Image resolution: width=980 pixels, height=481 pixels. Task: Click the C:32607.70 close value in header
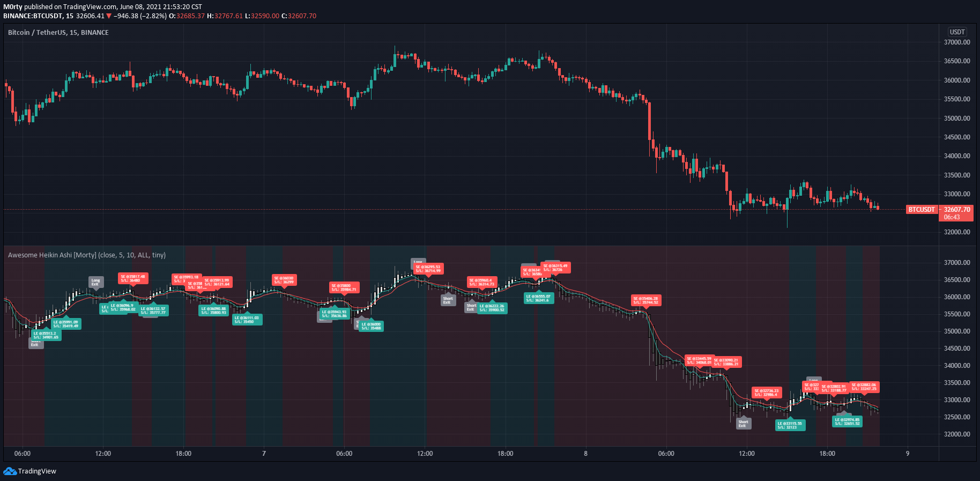(x=299, y=16)
